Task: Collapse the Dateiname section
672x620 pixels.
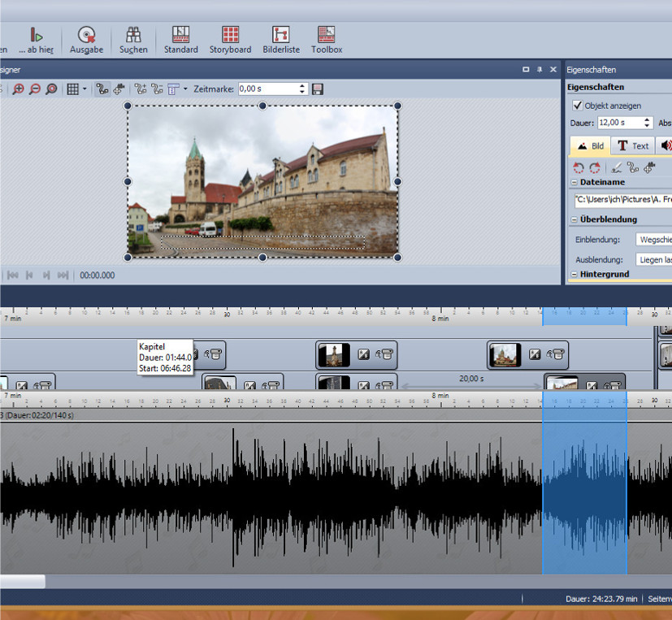Action: point(574,183)
